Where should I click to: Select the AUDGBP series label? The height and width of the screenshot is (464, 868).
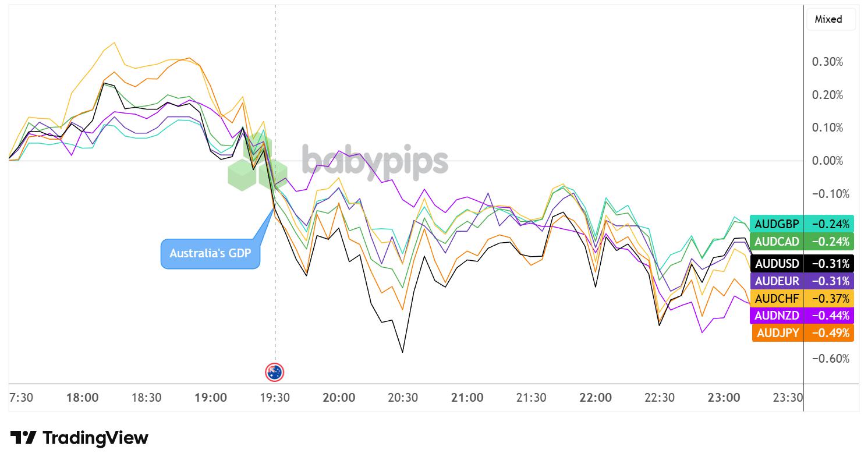pyautogui.click(x=777, y=224)
